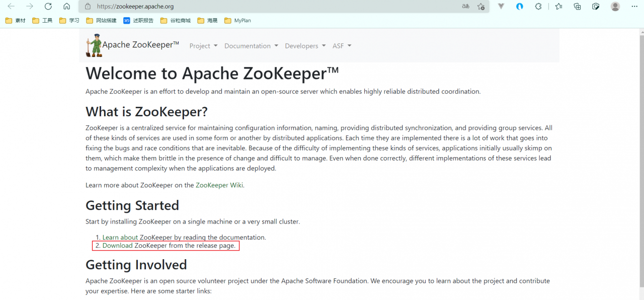Go back to the previous page

[x=11, y=7]
